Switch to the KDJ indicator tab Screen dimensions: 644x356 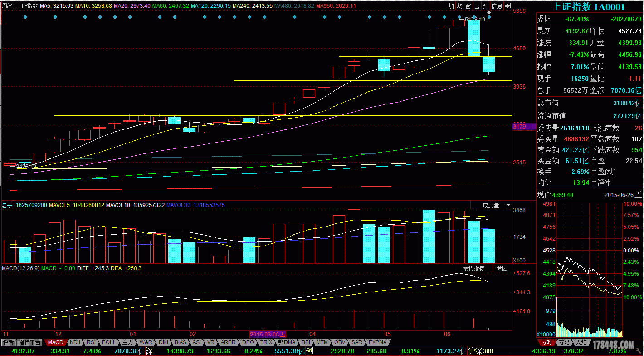pyautogui.click(x=75, y=342)
